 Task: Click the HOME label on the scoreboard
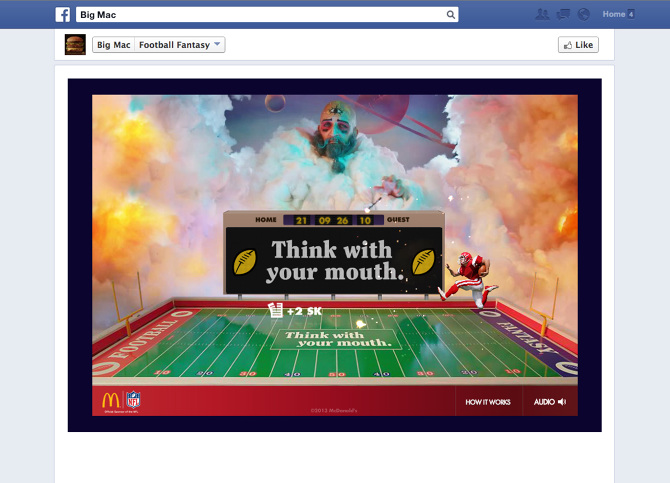(266, 220)
